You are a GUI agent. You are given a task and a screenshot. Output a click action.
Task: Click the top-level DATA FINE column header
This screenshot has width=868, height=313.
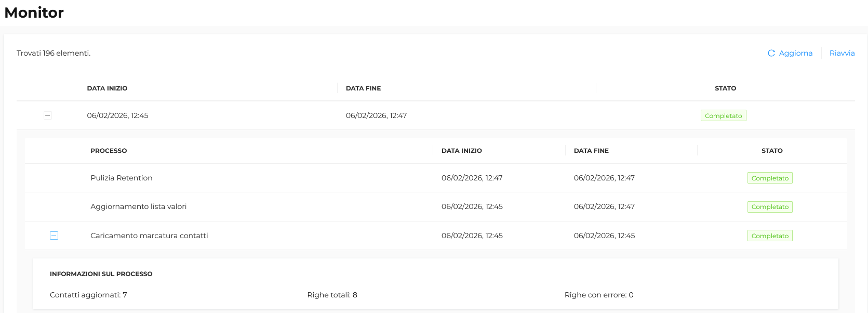pos(363,88)
